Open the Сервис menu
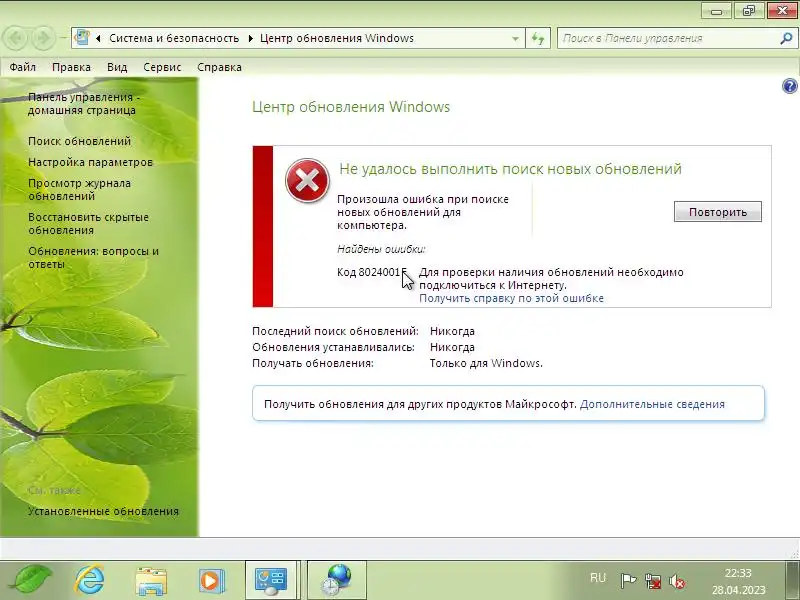This screenshot has height=600, width=800. coord(162,67)
